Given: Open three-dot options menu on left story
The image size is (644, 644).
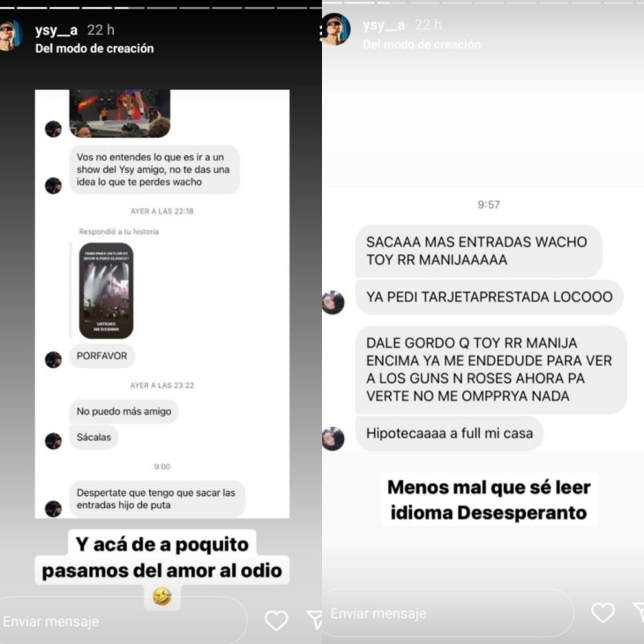Looking at the screenshot, I should click(320, 34).
